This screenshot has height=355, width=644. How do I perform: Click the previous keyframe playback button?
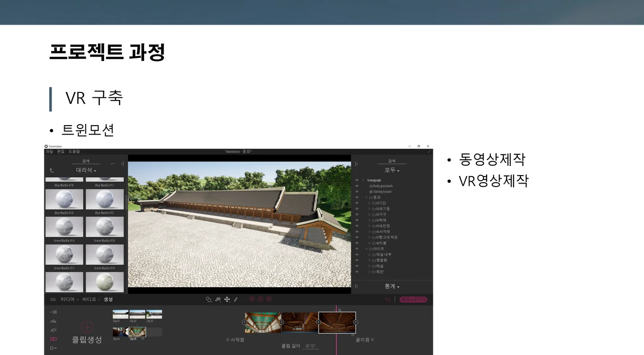[252, 299]
